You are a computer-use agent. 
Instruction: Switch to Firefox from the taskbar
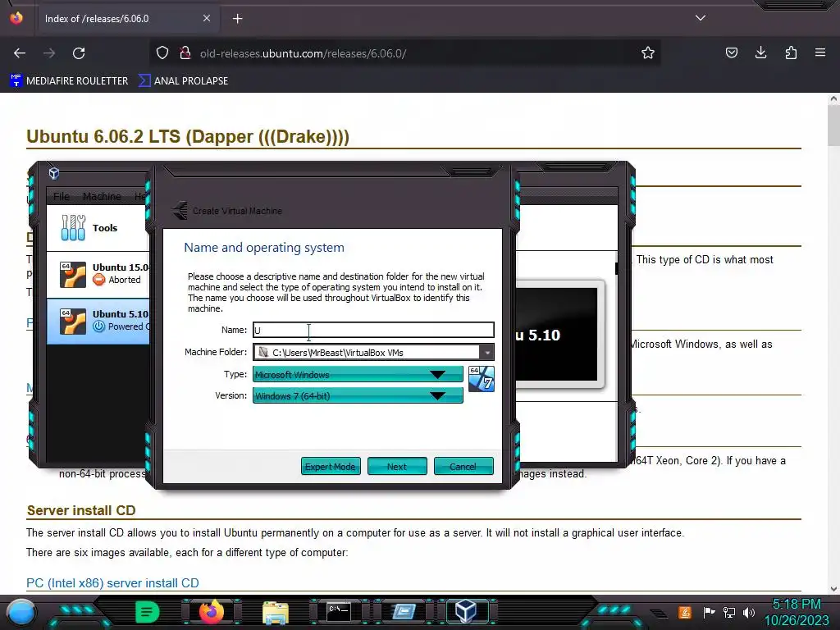pos(212,612)
